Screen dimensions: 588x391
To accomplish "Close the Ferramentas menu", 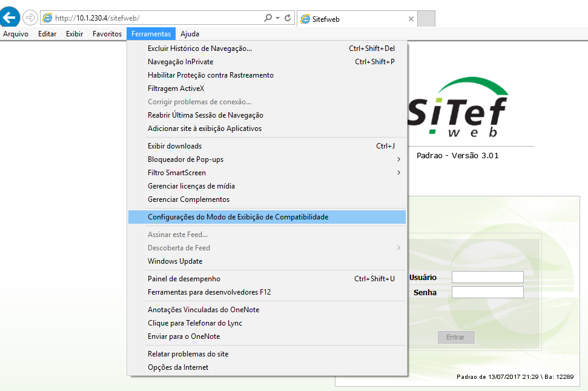I will click(x=151, y=34).
